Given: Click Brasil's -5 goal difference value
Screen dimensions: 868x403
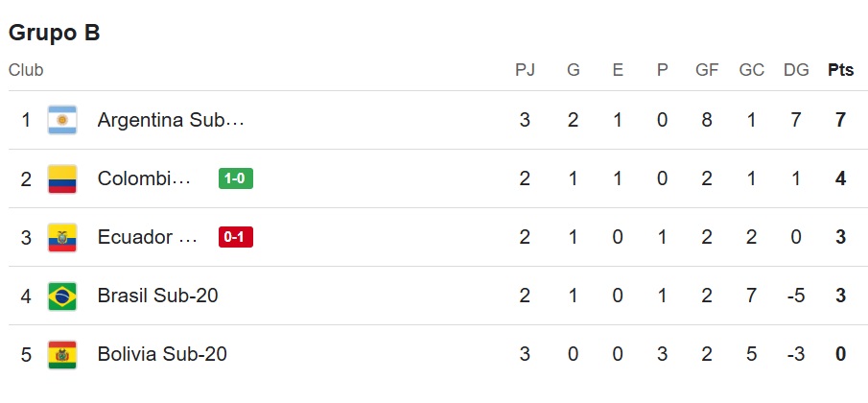Looking at the screenshot, I should (x=795, y=296).
